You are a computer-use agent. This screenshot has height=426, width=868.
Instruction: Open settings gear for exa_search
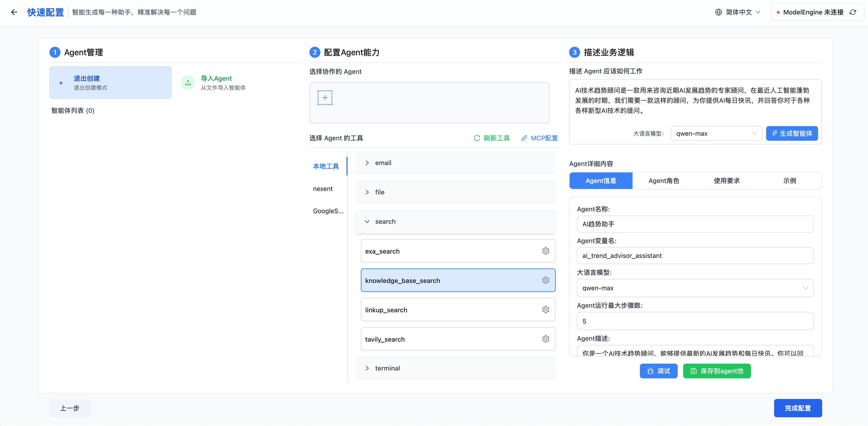(546, 251)
